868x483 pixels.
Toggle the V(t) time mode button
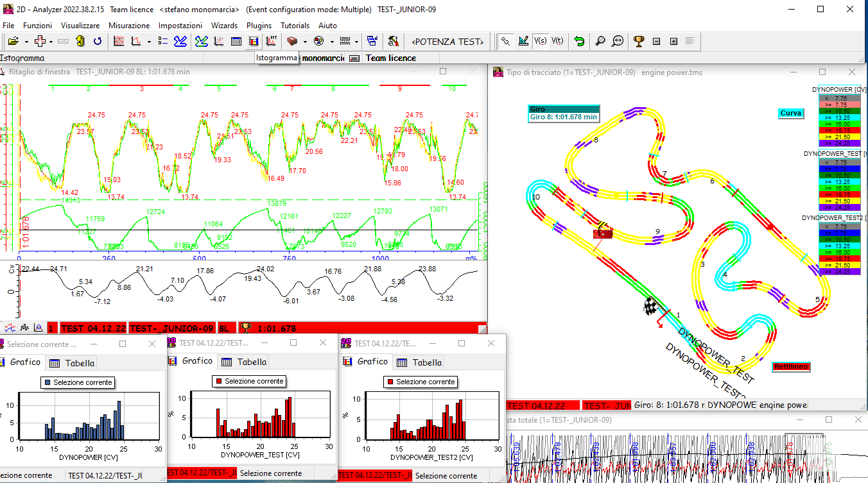tap(557, 41)
